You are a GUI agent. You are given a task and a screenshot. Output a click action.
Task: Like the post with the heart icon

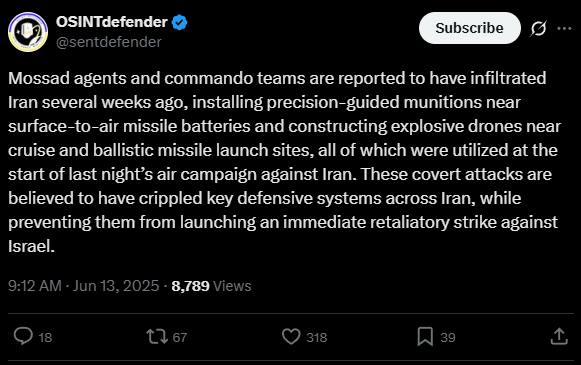(x=291, y=336)
